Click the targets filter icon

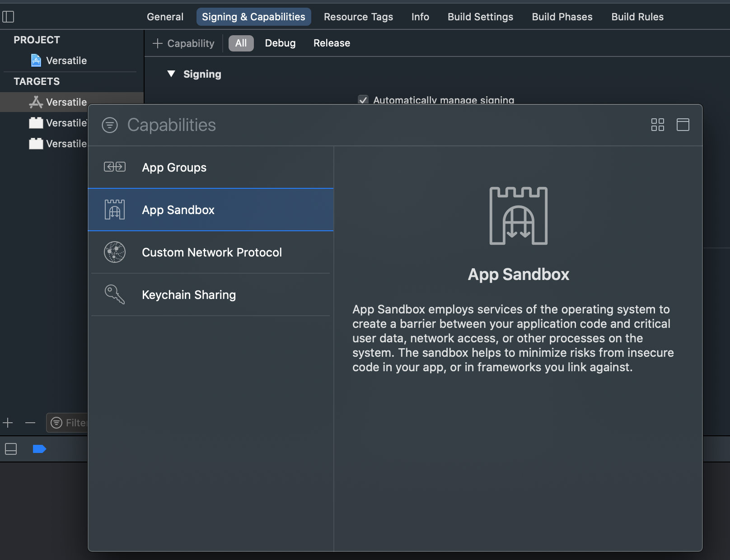click(x=56, y=423)
